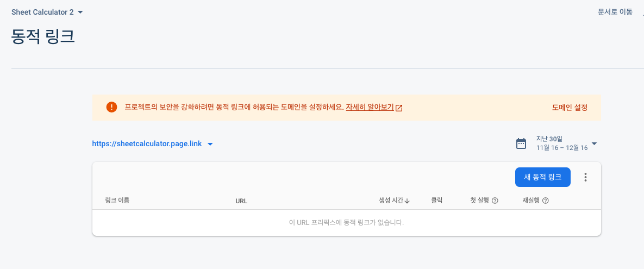This screenshot has height=269, width=644.
Task: Click the empty-state message about no dynamic links
Action: pos(347,223)
